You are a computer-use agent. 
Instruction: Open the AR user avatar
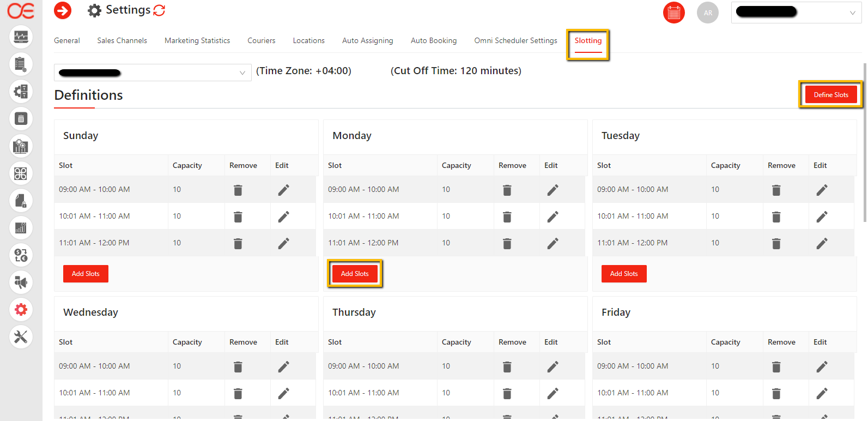(x=707, y=13)
